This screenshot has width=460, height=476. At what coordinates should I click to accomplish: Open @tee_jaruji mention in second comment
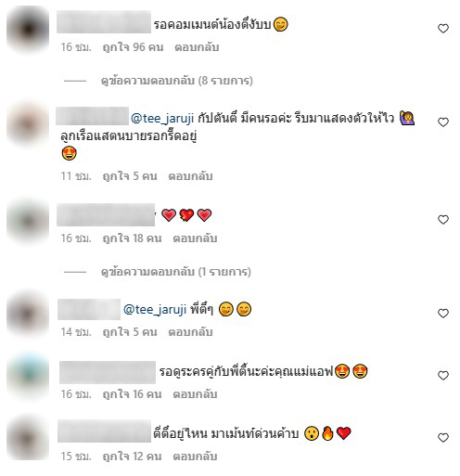tap(162, 119)
